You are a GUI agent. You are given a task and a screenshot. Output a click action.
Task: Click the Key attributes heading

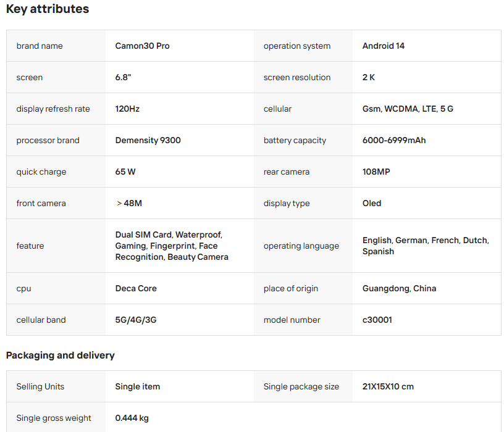48,9
